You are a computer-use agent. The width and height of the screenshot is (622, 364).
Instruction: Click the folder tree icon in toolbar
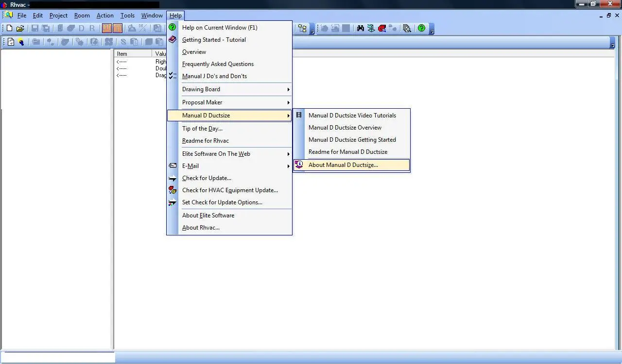coord(302,29)
